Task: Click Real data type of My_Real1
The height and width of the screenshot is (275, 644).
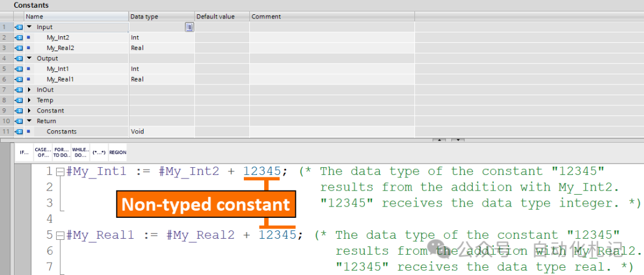Action: click(137, 79)
